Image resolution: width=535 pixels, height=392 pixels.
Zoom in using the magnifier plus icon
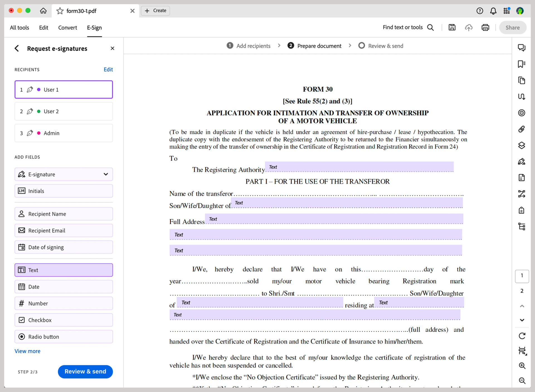click(x=522, y=366)
